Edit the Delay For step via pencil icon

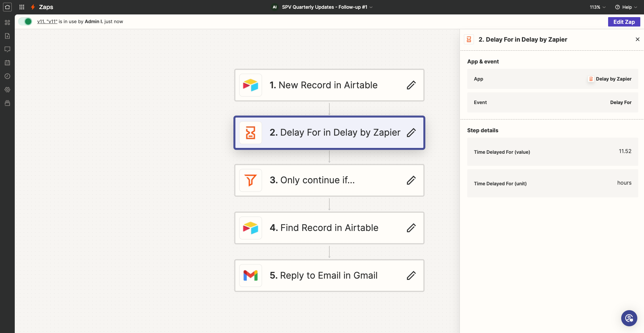pyautogui.click(x=411, y=133)
